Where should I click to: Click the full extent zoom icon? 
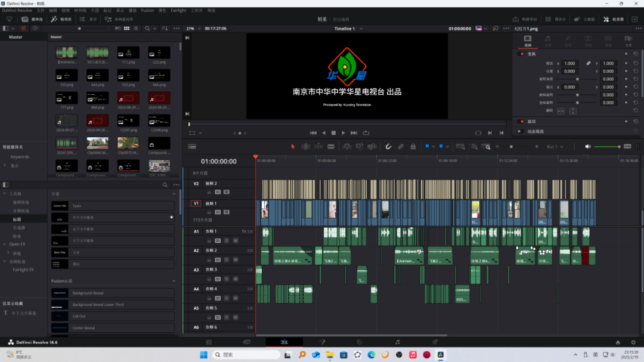click(x=460, y=147)
